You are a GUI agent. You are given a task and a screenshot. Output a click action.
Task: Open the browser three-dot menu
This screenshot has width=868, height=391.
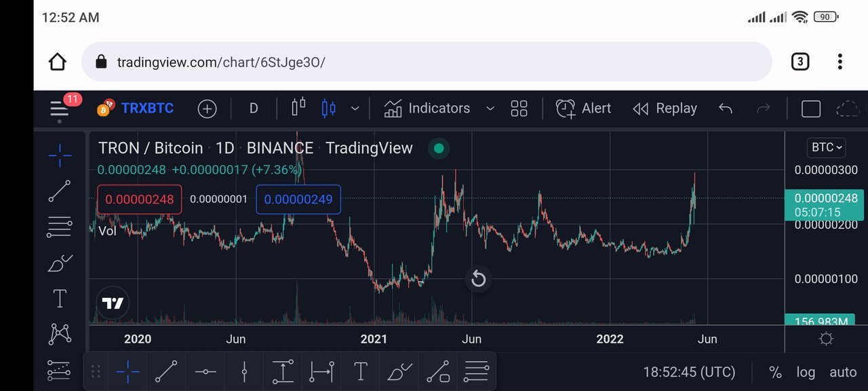(840, 62)
